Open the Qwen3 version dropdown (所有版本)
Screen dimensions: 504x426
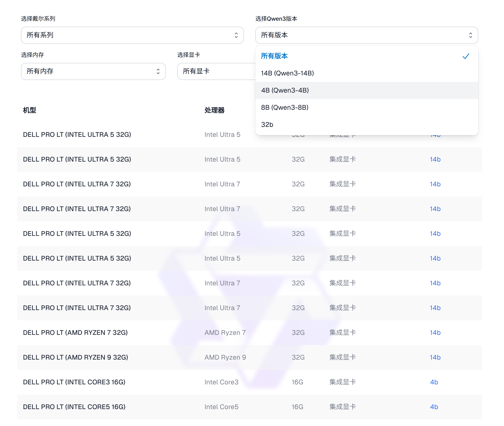[x=366, y=35]
